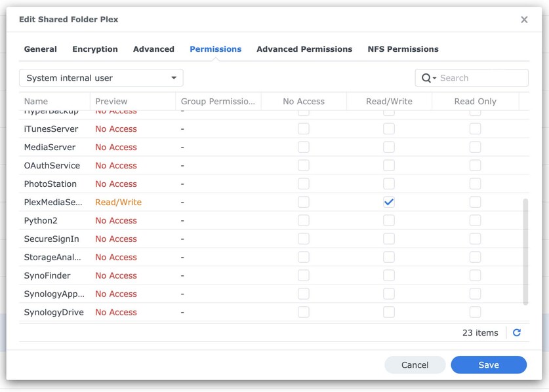Uncheck Read/Write for PlexMediaServer
Viewport: 549px width, 392px height.
coord(389,203)
